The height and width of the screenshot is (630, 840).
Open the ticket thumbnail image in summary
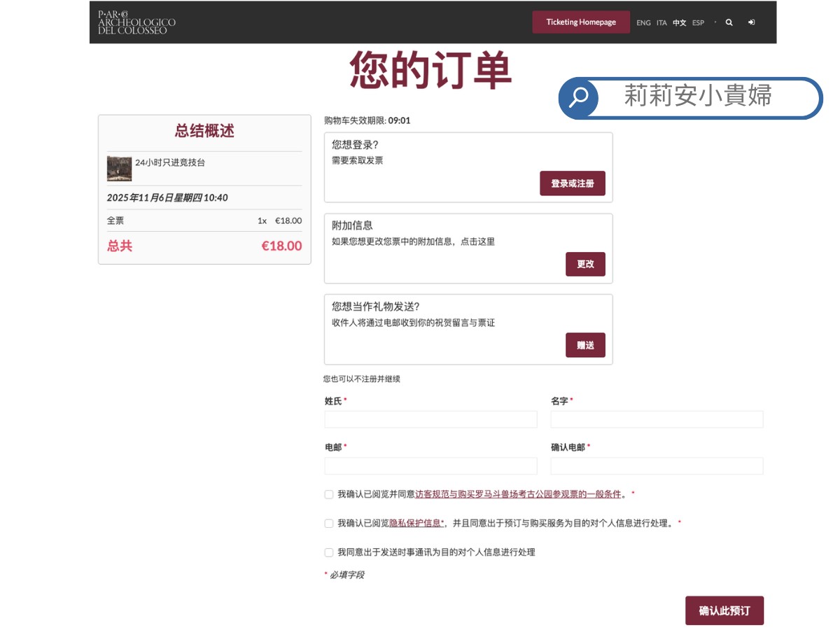(119, 169)
